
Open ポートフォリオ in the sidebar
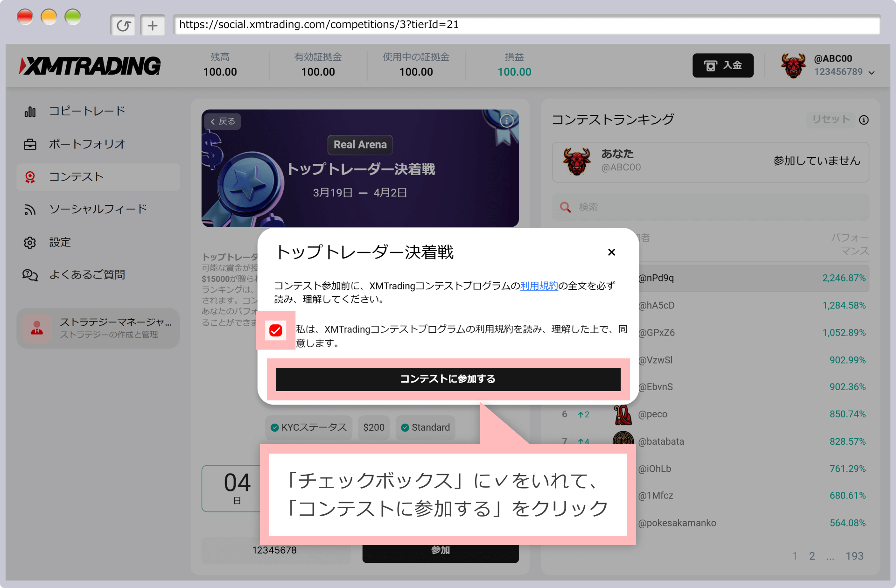tap(98, 144)
